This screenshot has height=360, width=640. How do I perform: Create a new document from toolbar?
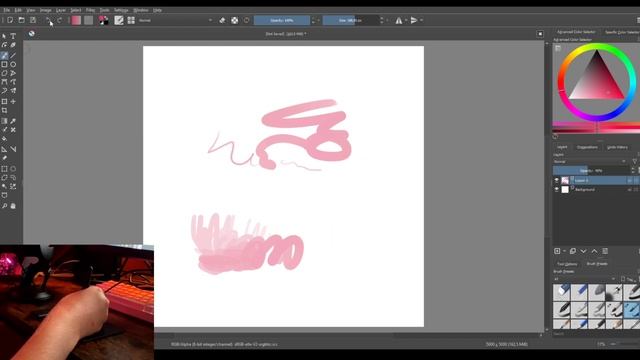click(10, 20)
